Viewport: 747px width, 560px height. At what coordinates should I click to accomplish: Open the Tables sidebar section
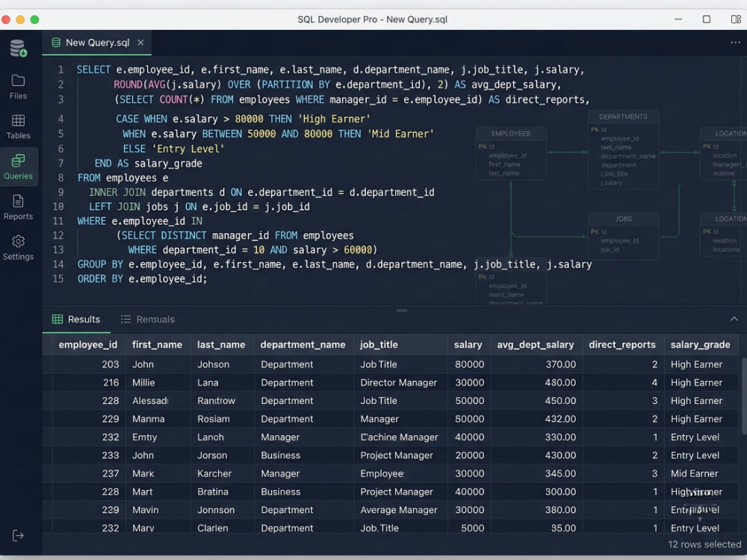pyautogui.click(x=18, y=127)
